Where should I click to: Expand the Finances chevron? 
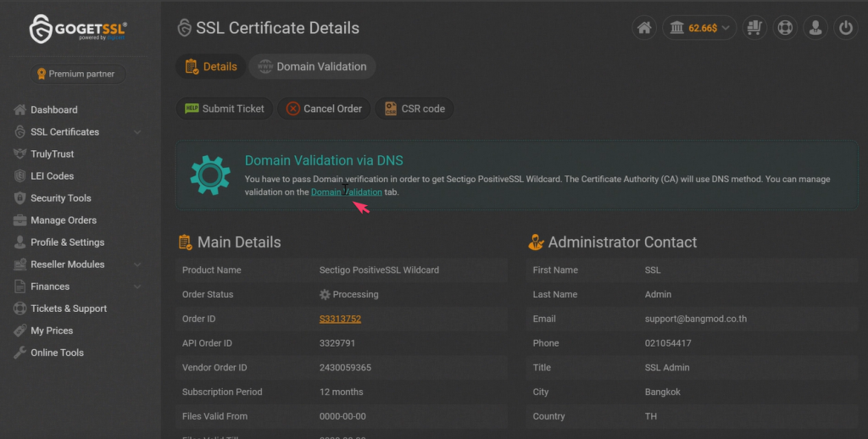click(137, 286)
